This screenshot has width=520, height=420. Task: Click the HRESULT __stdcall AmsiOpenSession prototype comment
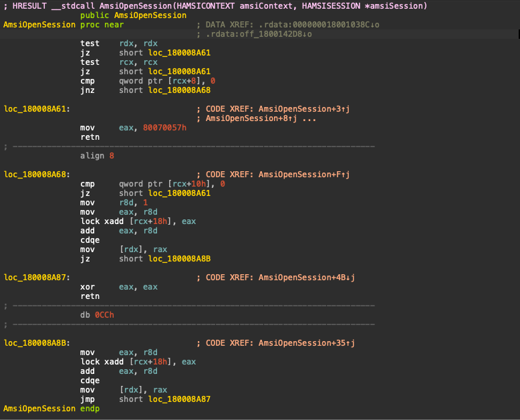[x=215, y=5]
